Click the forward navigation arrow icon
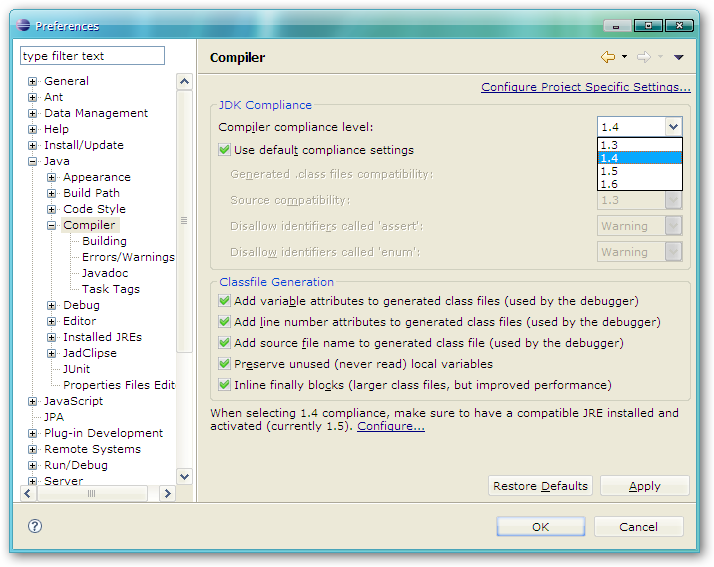This screenshot has height=567, width=714. 643,57
